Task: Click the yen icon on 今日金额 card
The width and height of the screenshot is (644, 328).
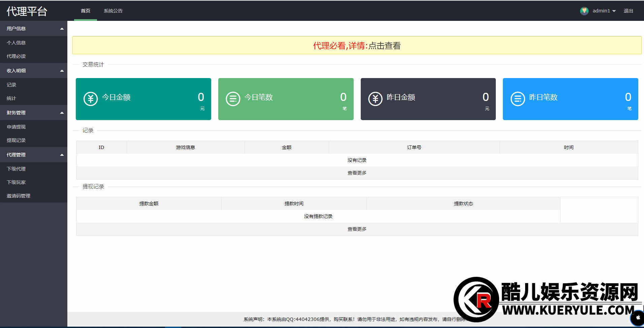Action: (x=90, y=99)
